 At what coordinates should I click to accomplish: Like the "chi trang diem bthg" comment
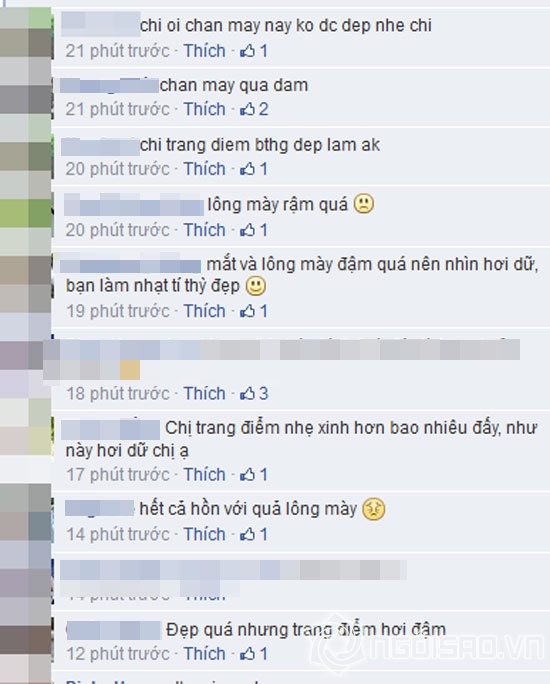[204, 169]
